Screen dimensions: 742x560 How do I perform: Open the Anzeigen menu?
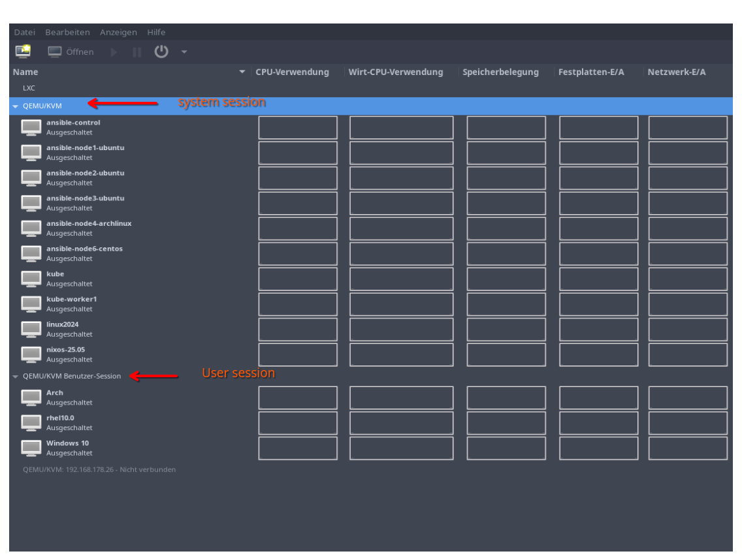(118, 32)
